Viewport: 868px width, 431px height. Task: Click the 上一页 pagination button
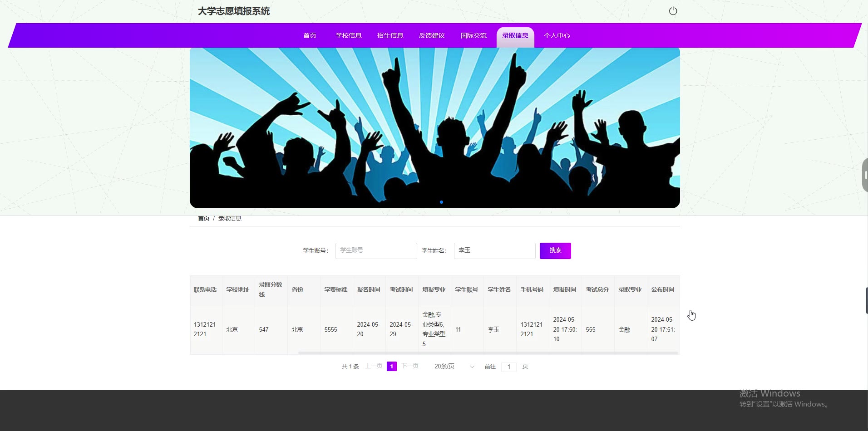pyautogui.click(x=374, y=366)
